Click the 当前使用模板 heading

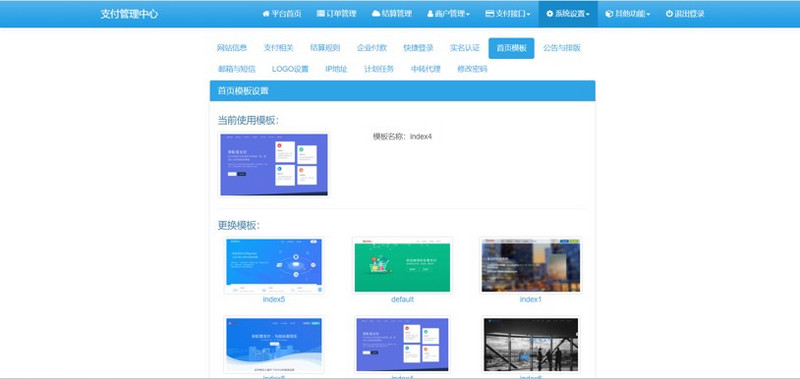point(248,120)
